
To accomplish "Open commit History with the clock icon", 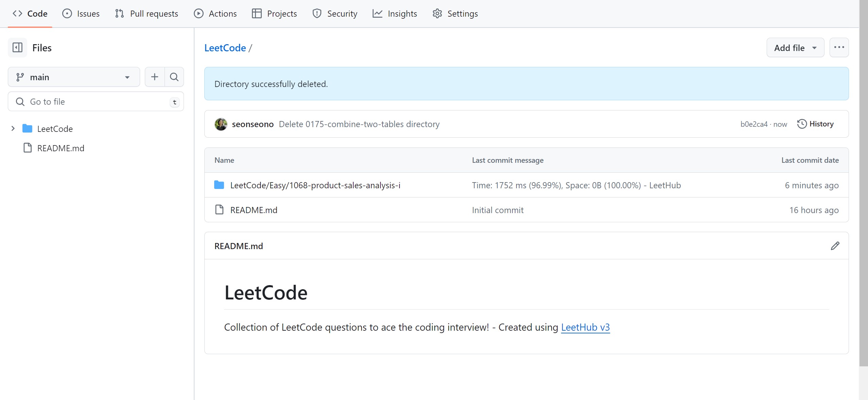I will click(815, 124).
